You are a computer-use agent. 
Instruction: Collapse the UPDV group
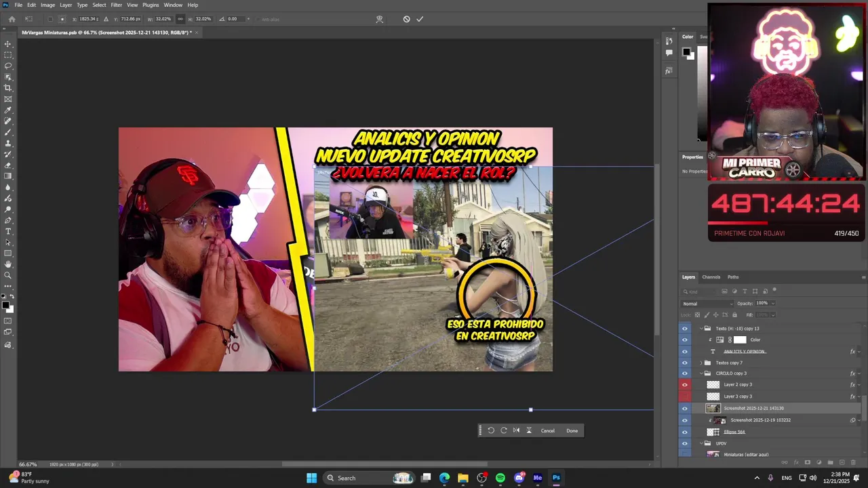701,443
